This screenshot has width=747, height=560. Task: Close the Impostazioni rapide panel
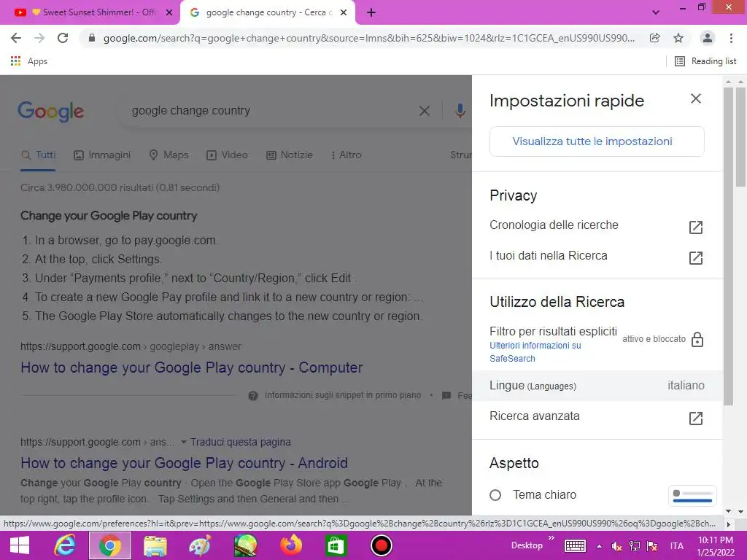(x=695, y=98)
